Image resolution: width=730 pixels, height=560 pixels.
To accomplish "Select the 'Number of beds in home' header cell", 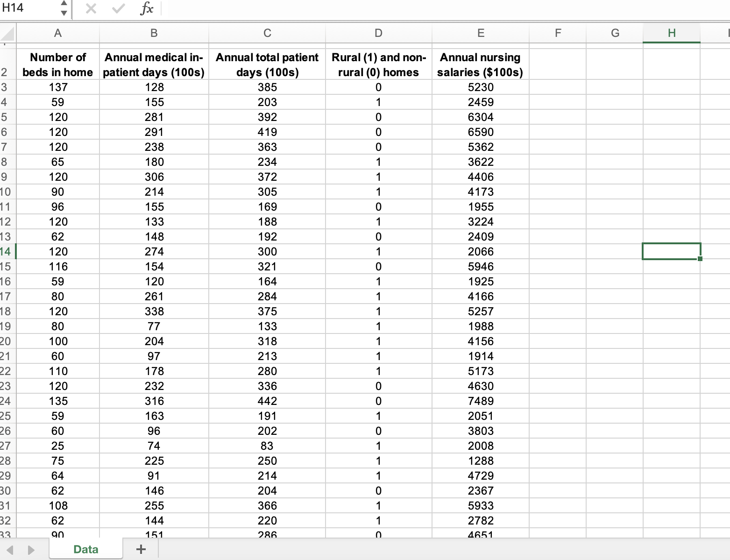I will click(57, 64).
